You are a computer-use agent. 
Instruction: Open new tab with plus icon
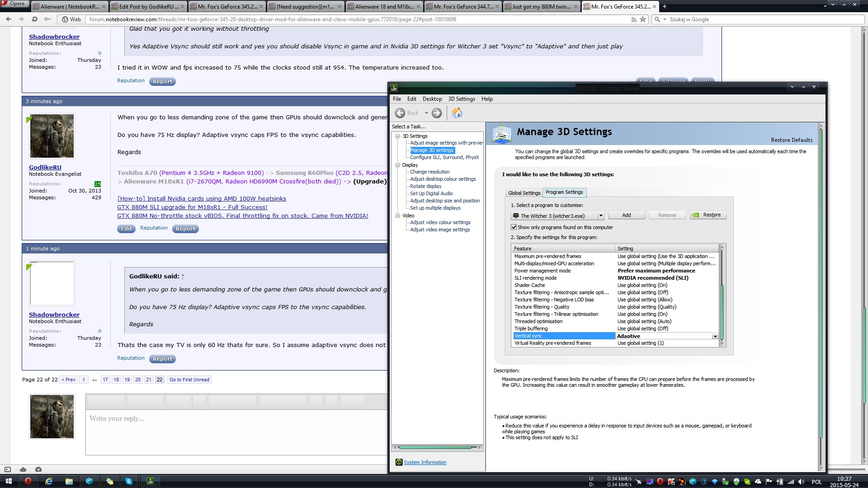coord(665,6)
